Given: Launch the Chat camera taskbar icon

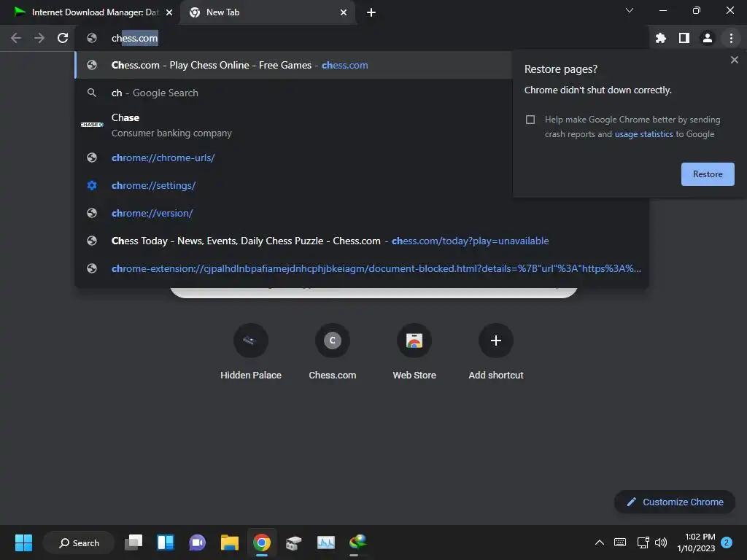Looking at the screenshot, I should coord(197,542).
